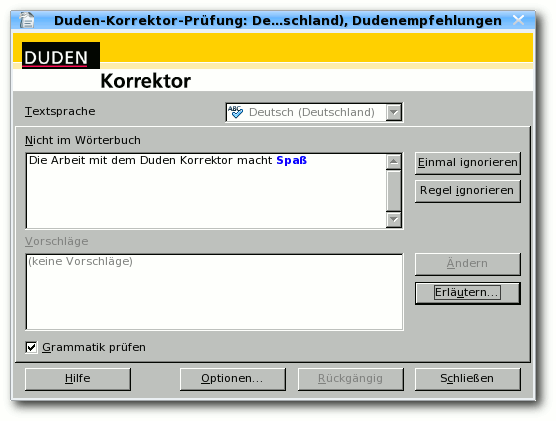
Task: Click inside the Vorschläge suggestions list
Action: point(215,292)
